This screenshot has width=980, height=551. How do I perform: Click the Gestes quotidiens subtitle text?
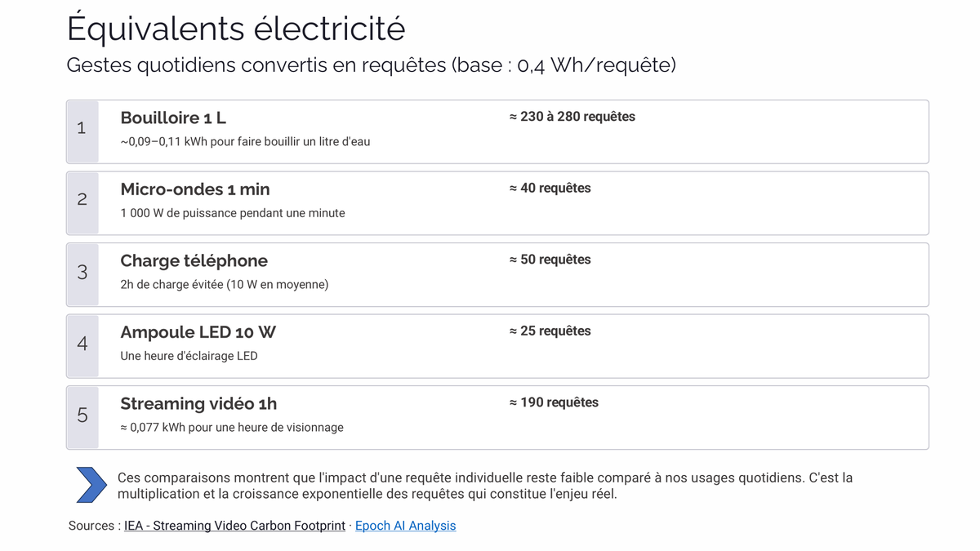(371, 65)
